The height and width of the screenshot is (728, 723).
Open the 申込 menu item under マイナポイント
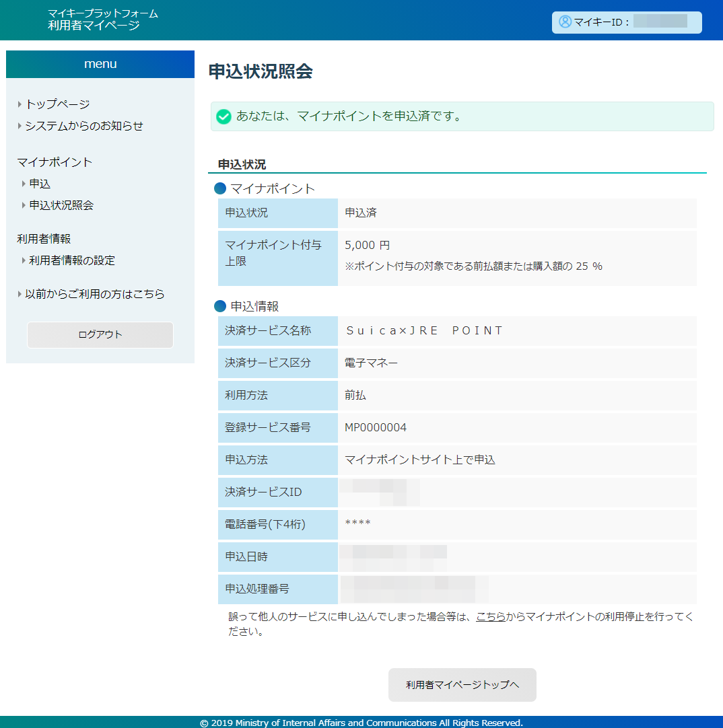40,184
